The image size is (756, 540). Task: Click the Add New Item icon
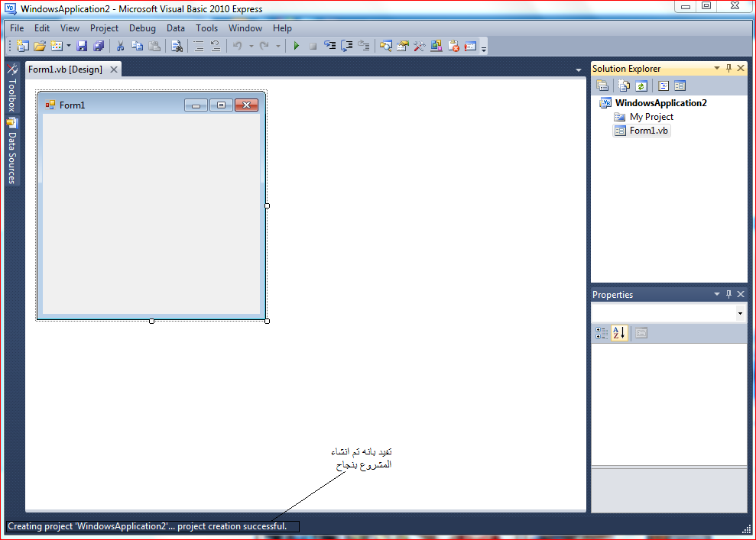point(57,46)
